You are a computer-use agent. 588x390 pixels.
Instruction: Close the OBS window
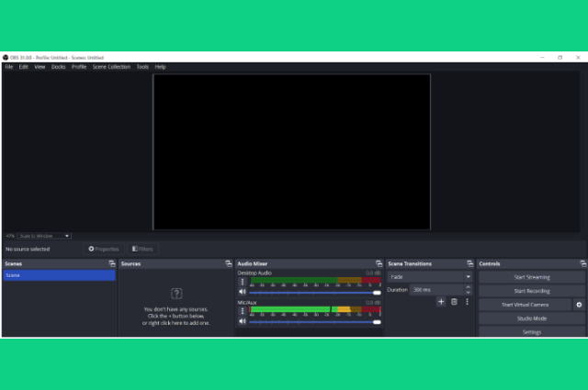coord(578,57)
